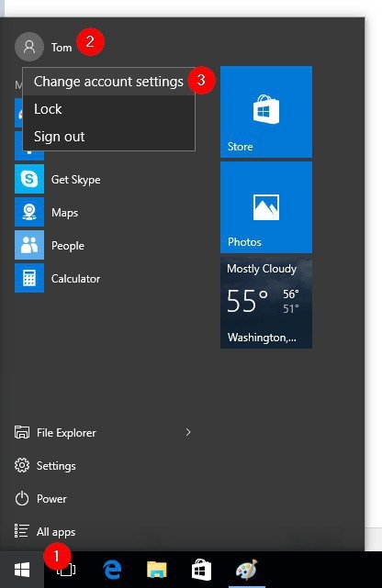Screen dimensions: 382x588
Task: Open the Weather tile showing Mostly Cloudy
Action: 266,303
